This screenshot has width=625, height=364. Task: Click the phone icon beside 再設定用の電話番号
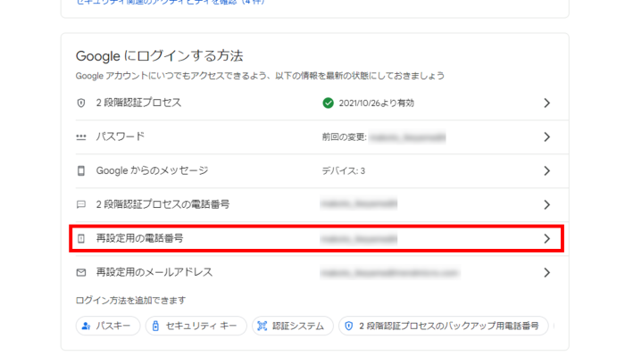pos(81,238)
